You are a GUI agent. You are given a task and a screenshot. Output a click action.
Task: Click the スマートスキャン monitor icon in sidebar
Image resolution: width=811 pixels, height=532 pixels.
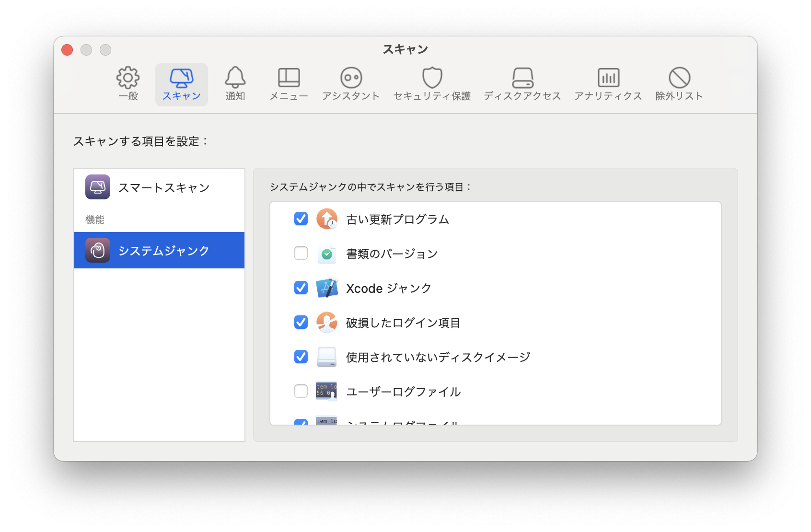(x=98, y=187)
